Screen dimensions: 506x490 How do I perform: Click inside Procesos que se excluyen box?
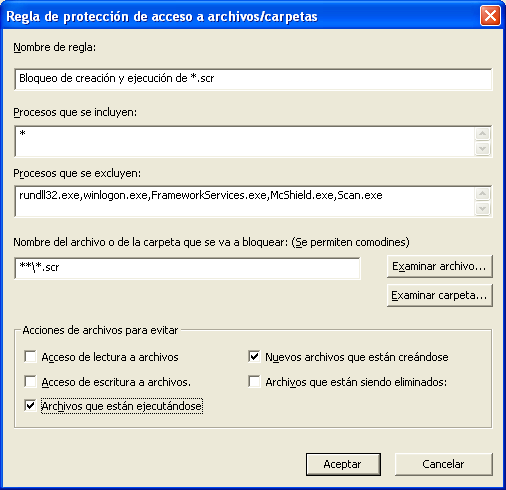245,201
